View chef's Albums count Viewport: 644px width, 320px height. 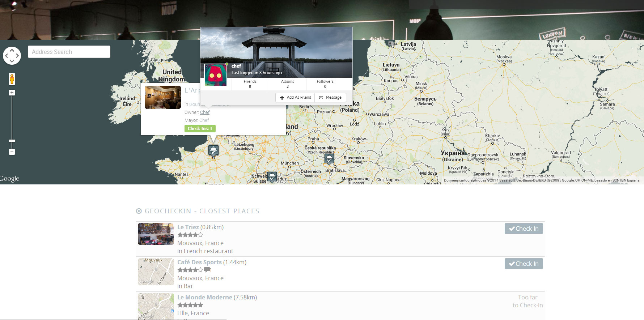288,84
